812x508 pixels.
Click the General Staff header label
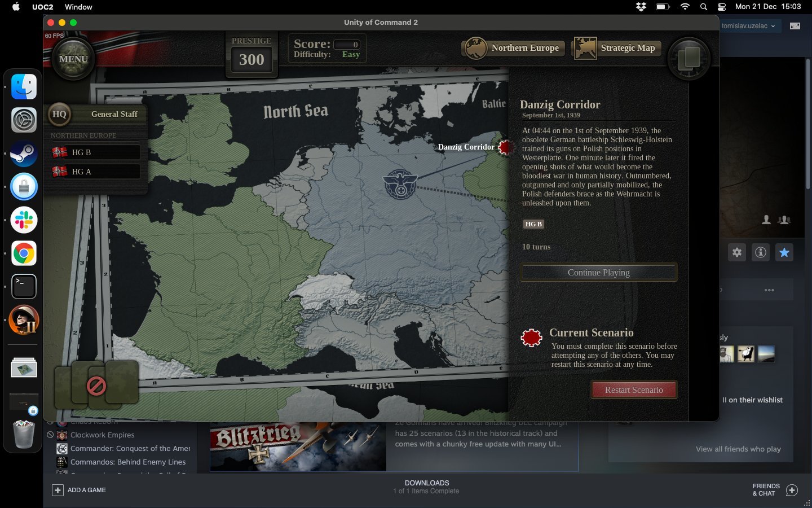click(x=114, y=114)
